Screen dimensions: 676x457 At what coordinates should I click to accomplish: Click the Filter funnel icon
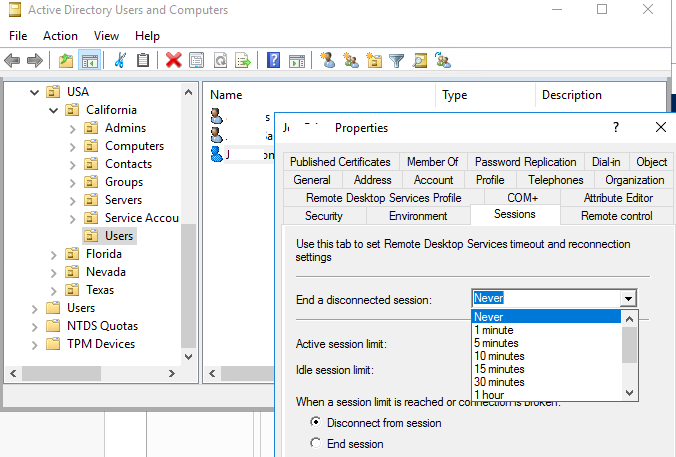[396, 60]
